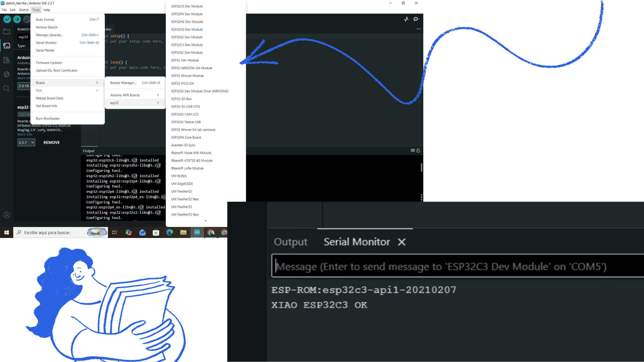
Task: Open the Serial Plotter waveform icon
Action: pos(406,19)
